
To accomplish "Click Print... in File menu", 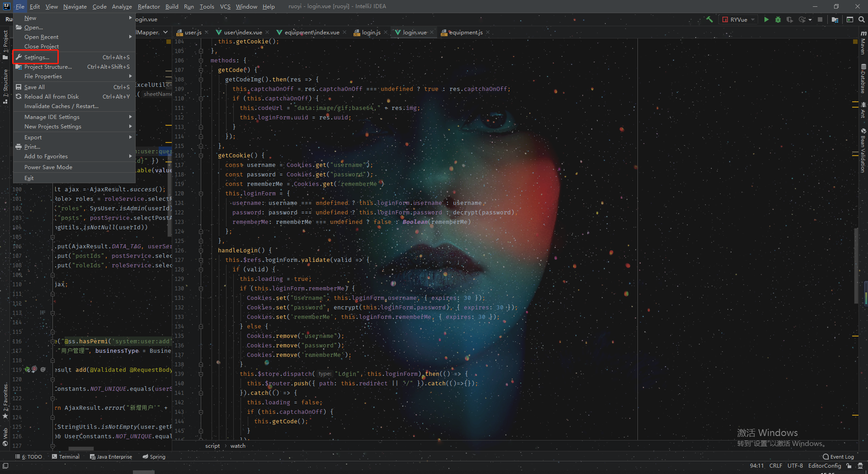I will point(74,147).
